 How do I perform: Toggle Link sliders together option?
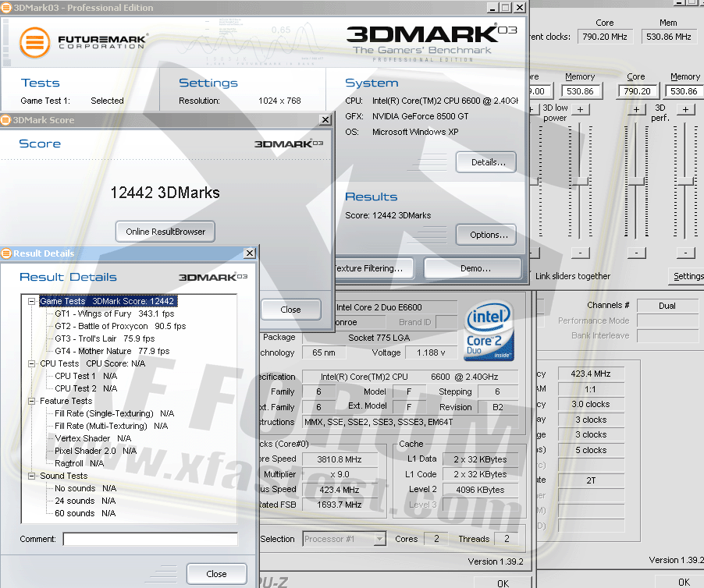point(573,276)
